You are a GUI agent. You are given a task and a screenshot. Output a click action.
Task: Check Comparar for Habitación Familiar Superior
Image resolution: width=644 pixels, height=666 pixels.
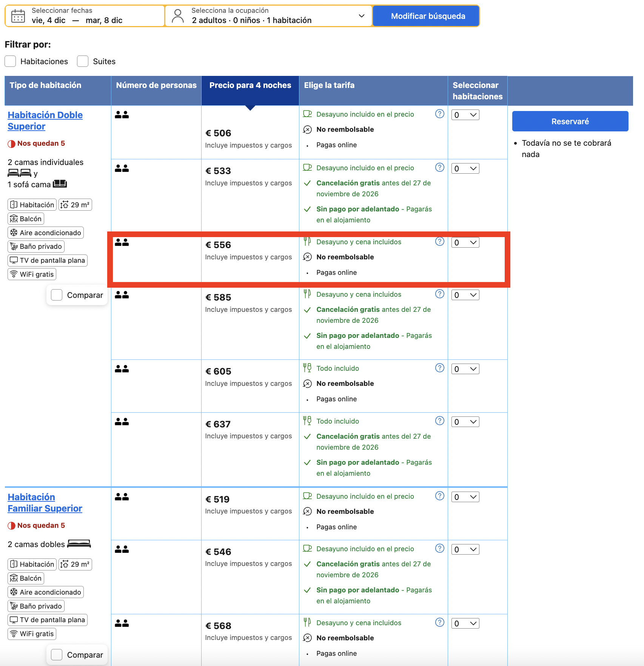click(x=57, y=655)
